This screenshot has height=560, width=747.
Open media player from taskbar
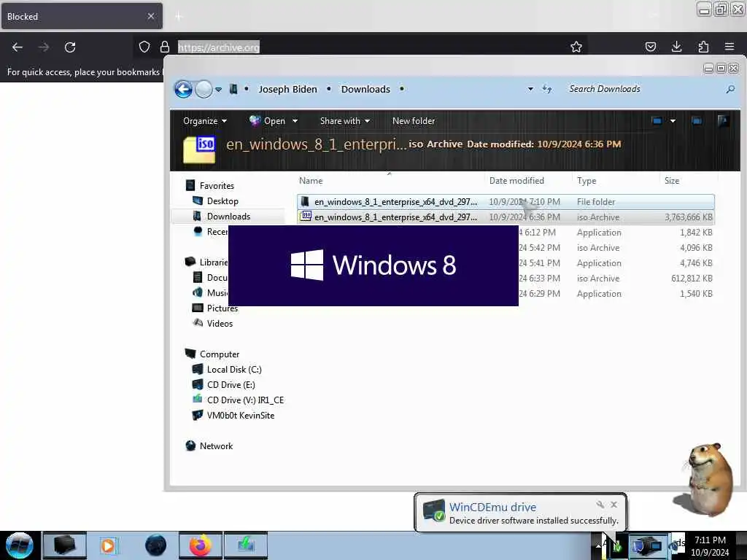[x=109, y=545]
